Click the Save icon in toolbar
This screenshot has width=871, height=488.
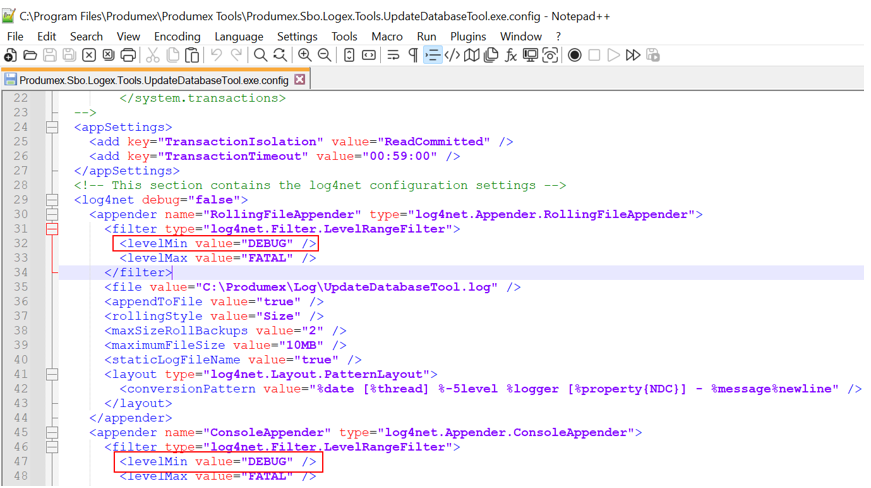[x=50, y=56]
